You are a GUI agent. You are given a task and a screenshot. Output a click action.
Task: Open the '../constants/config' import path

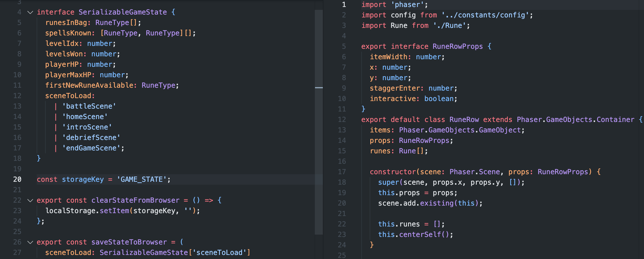pos(485,15)
